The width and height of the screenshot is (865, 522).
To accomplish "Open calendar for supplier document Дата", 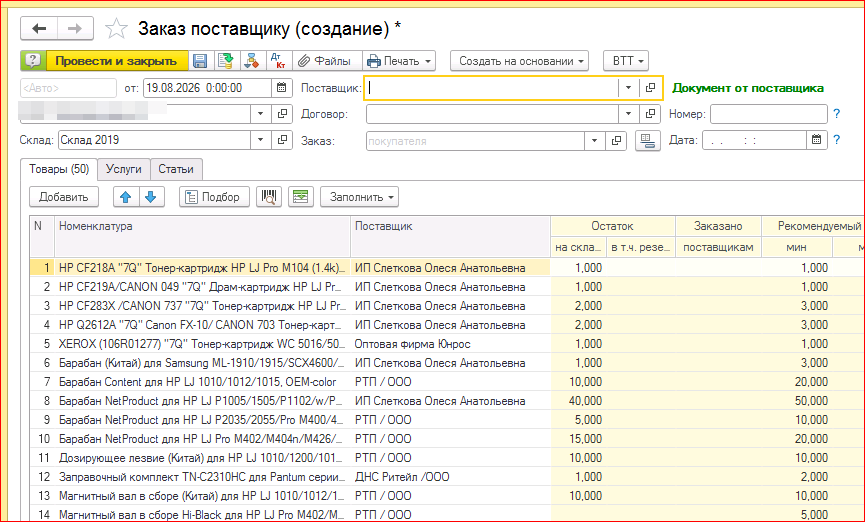I will click(x=816, y=140).
